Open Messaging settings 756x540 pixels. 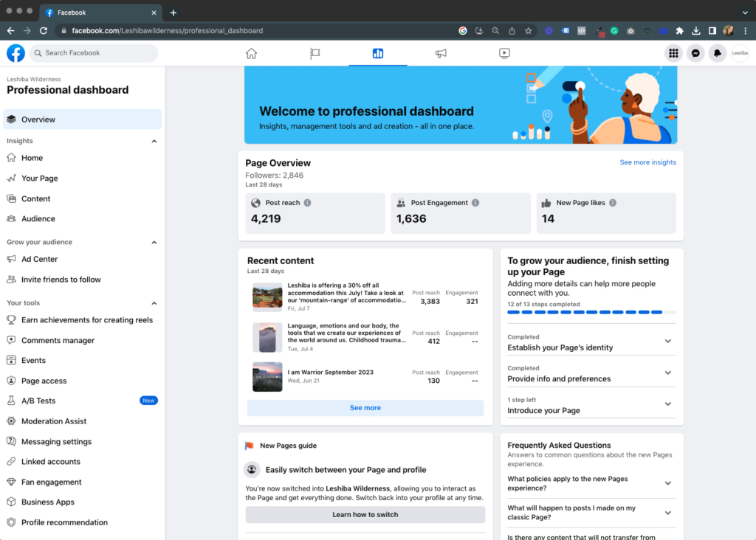[x=83, y=441]
